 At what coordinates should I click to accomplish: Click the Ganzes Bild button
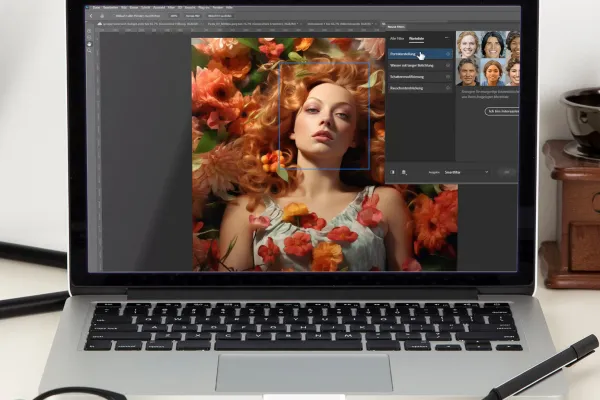pos(192,16)
